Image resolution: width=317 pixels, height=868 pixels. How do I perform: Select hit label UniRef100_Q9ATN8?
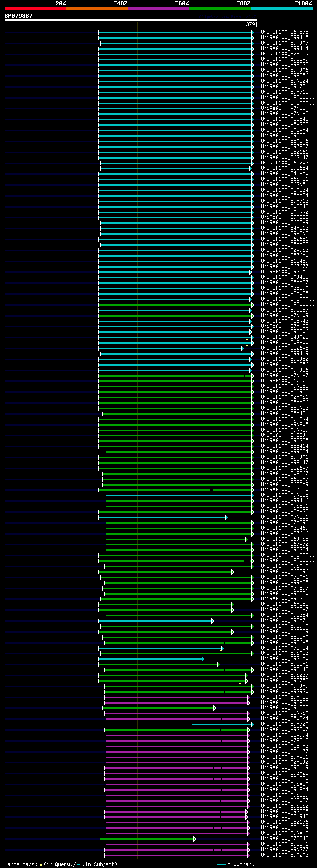pos(284,234)
